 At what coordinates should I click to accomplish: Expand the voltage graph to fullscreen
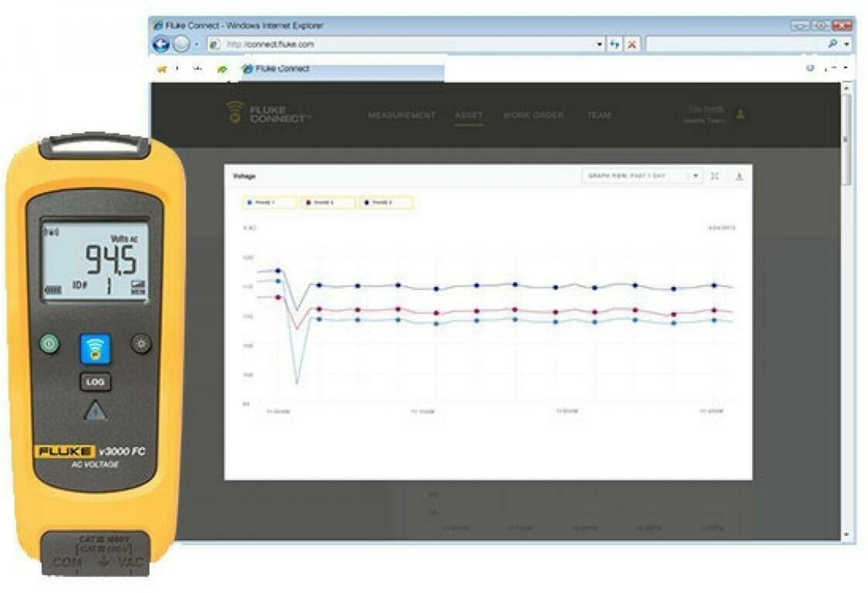click(715, 176)
